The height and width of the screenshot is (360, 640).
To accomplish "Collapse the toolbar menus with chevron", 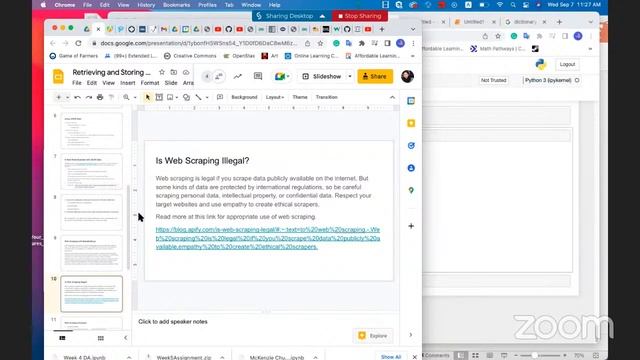I will click(x=392, y=97).
